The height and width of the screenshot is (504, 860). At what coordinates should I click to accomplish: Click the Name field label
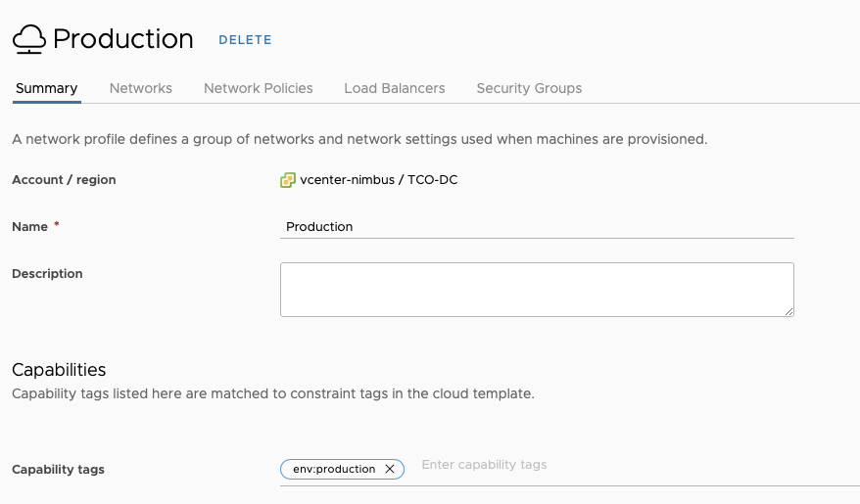point(29,227)
